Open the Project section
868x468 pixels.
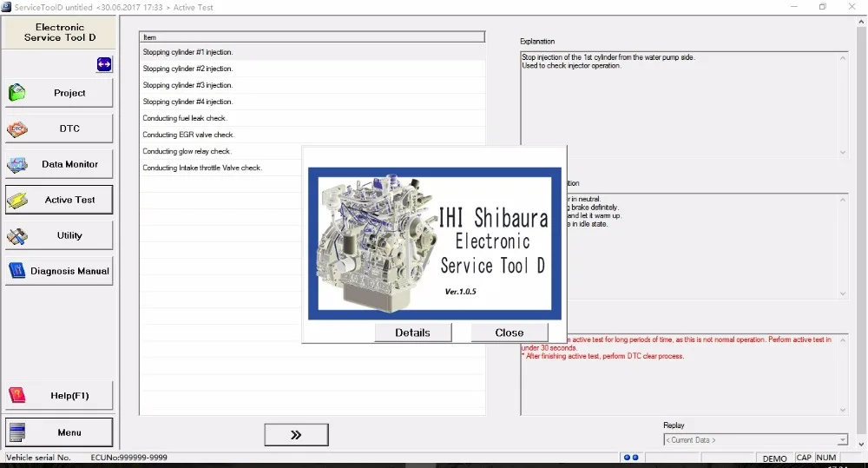pyautogui.click(x=59, y=93)
